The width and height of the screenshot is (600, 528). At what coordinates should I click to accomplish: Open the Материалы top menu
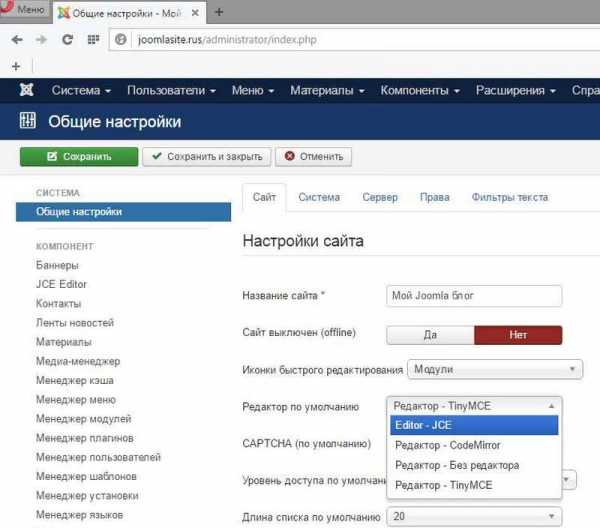327,90
